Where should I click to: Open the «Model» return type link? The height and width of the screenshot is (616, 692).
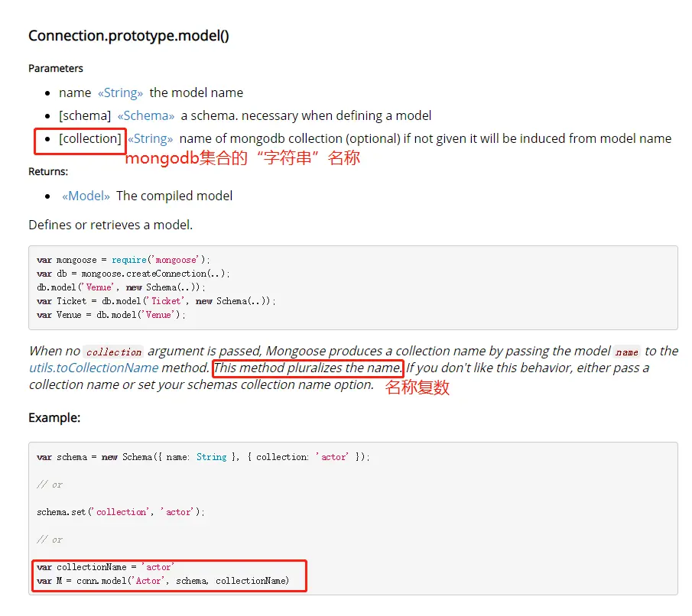pyautogui.click(x=86, y=196)
